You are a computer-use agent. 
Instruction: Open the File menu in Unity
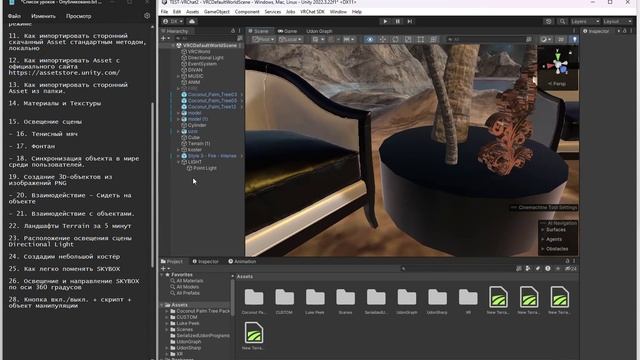[x=164, y=12]
